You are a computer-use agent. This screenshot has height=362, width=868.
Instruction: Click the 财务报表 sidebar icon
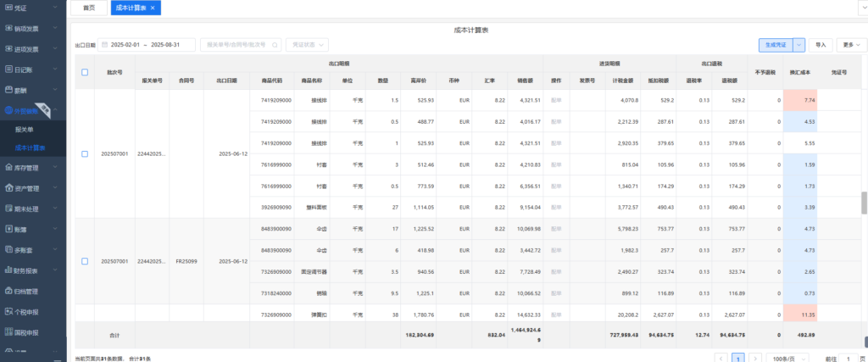click(8, 270)
